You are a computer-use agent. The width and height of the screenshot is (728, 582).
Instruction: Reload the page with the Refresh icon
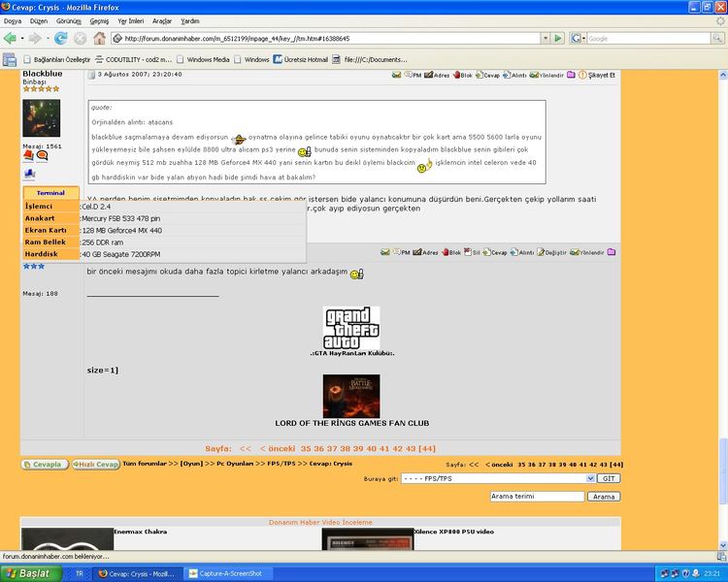(60, 39)
